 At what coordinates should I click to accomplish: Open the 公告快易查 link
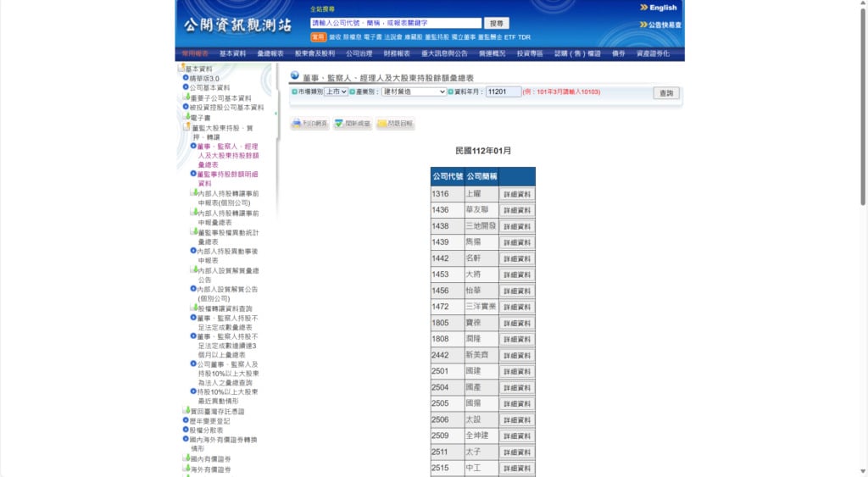pos(665,25)
